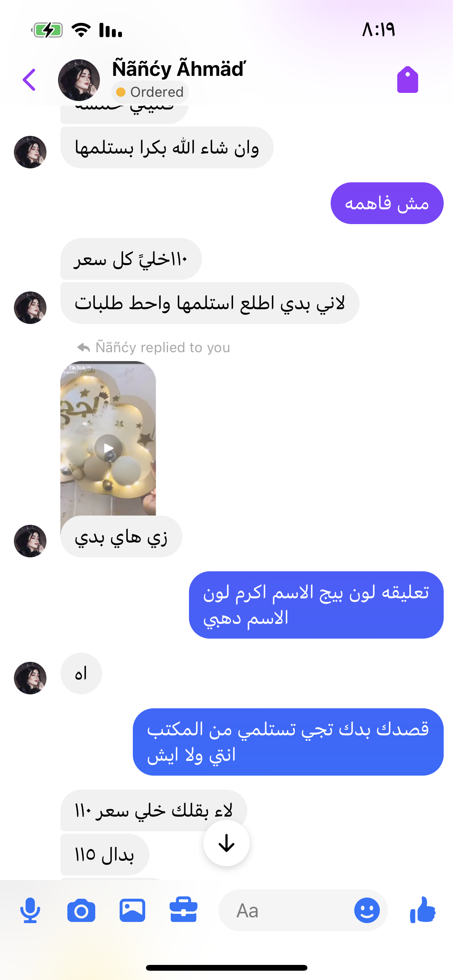Tap the back arrow to leave chat
Image resolution: width=453 pixels, height=980 pixels.
coord(29,80)
